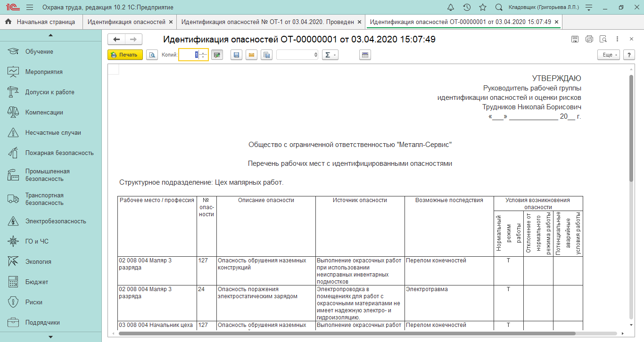
Task: Open the Риски section
Action: (x=50, y=302)
